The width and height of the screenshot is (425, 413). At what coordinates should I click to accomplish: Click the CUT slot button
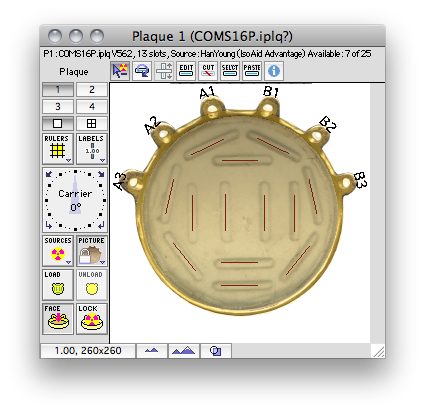pyautogui.click(x=208, y=71)
